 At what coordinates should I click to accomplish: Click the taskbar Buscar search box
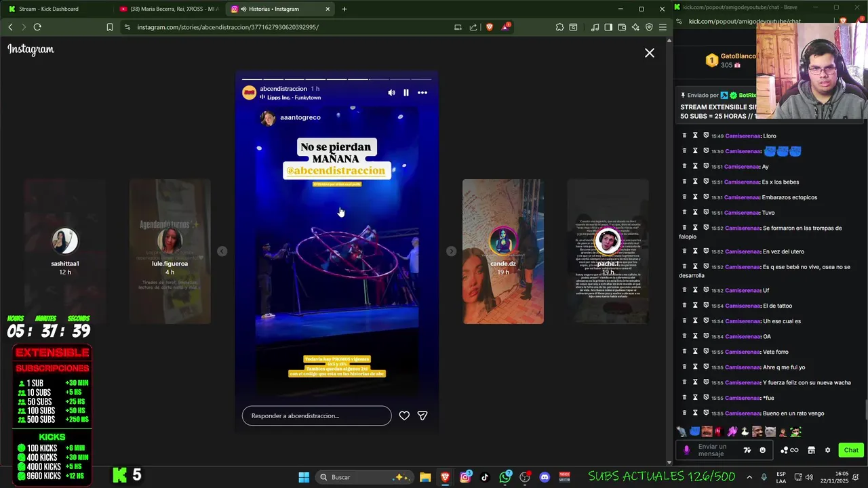pyautogui.click(x=366, y=477)
